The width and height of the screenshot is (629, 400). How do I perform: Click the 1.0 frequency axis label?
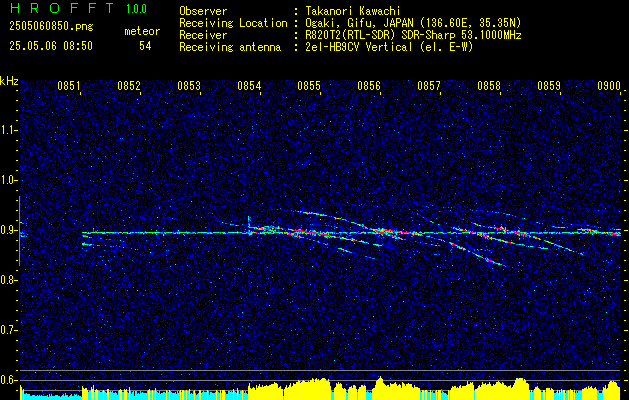click(x=7, y=180)
